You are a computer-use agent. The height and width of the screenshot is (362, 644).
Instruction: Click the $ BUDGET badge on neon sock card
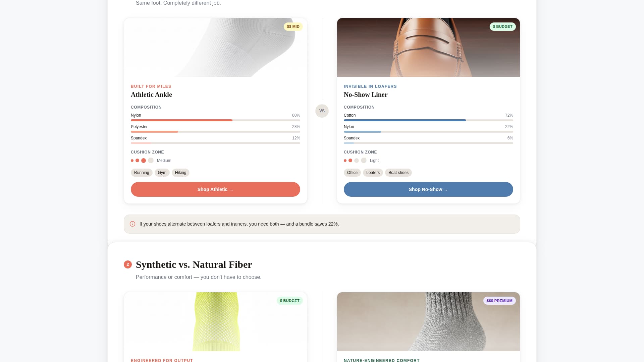pyautogui.click(x=289, y=301)
